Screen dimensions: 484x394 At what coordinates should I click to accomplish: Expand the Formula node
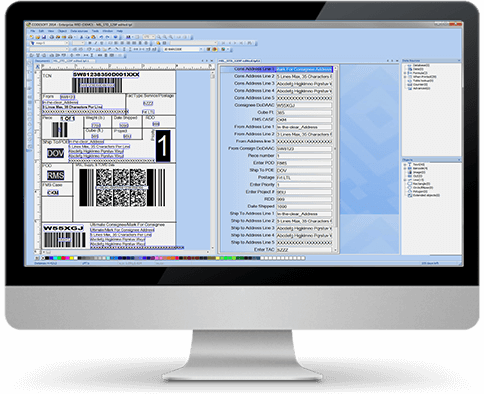click(405, 73)
